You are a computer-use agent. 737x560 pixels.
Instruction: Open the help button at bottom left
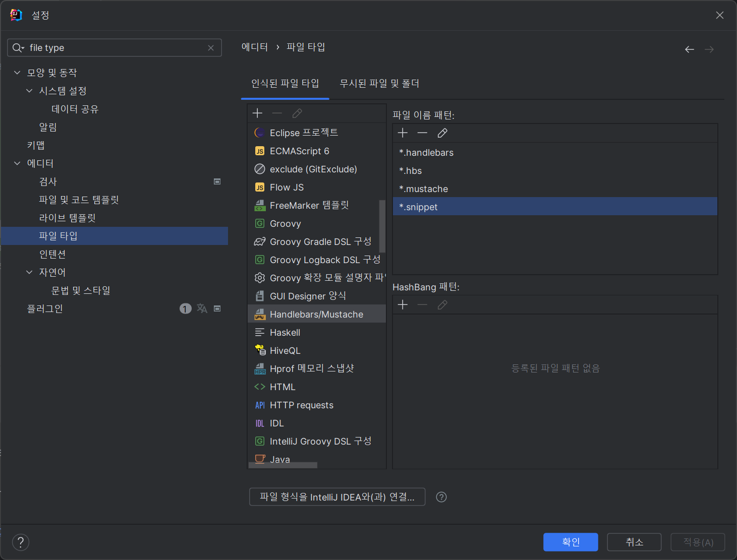pyautogui.click(x=21, y=542)
